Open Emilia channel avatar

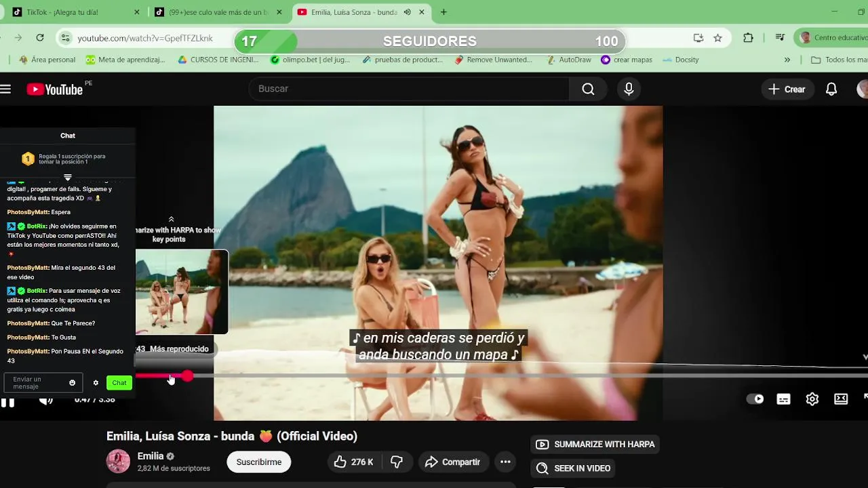point(118,461)
